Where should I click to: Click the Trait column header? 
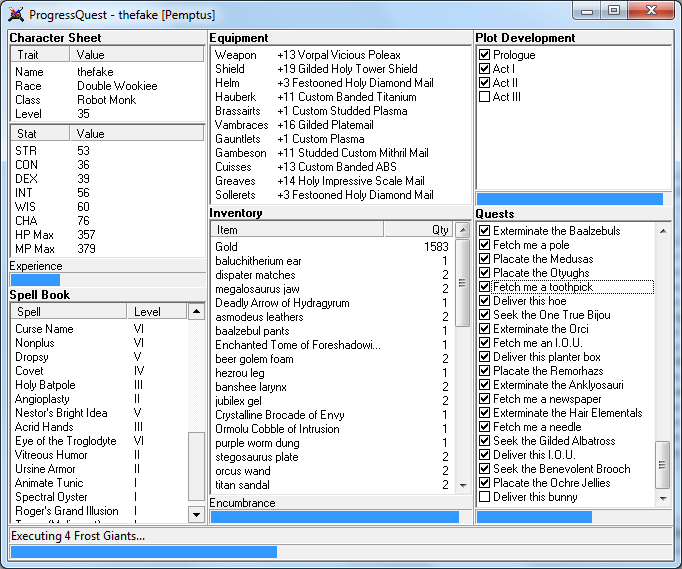(x=40, y=55)
